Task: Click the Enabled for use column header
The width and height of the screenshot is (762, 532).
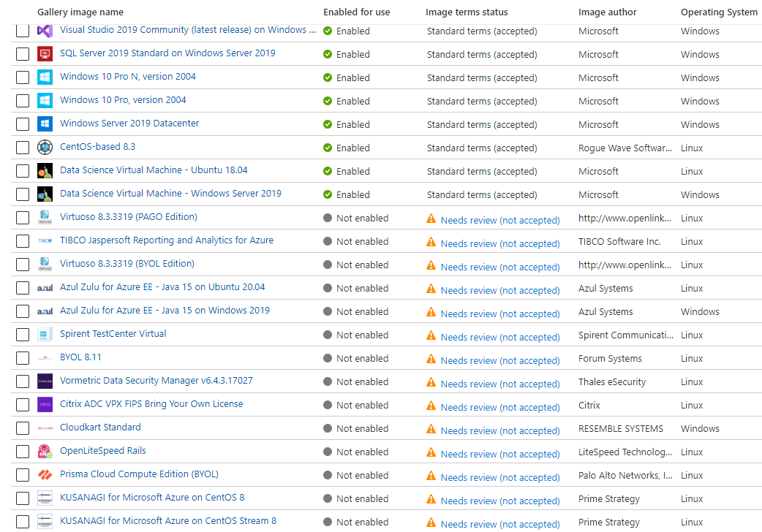Action: coord(357,12)
